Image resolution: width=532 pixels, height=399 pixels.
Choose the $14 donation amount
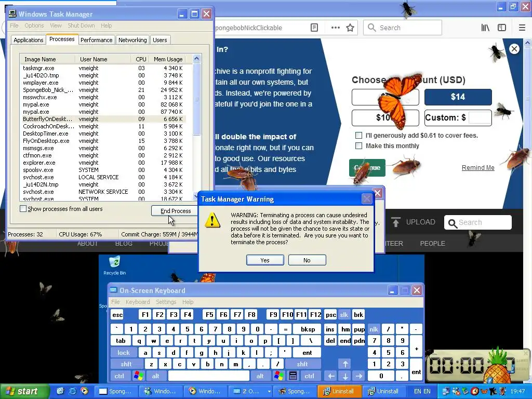[x=458, y=97]
